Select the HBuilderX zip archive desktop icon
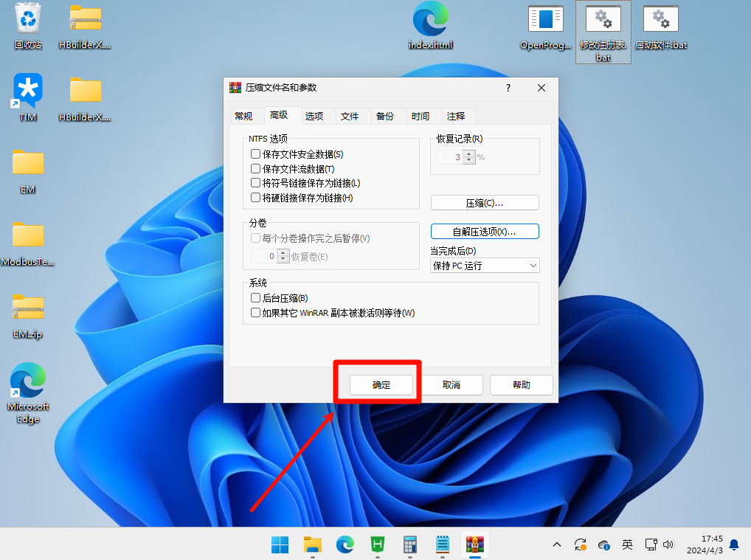751x560 pixels. coord(85,27)
